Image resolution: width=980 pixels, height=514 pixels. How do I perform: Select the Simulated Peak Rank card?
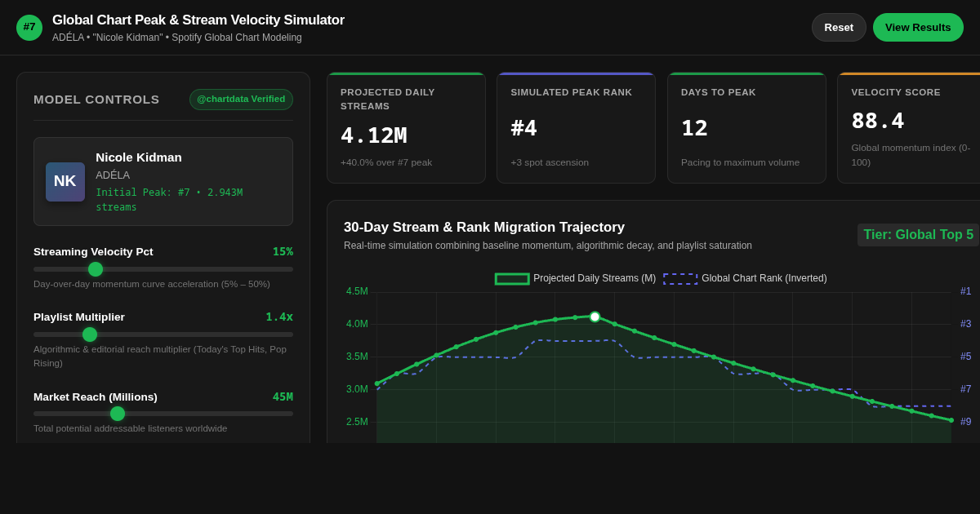pyautogui.click(x=576, y=128)
